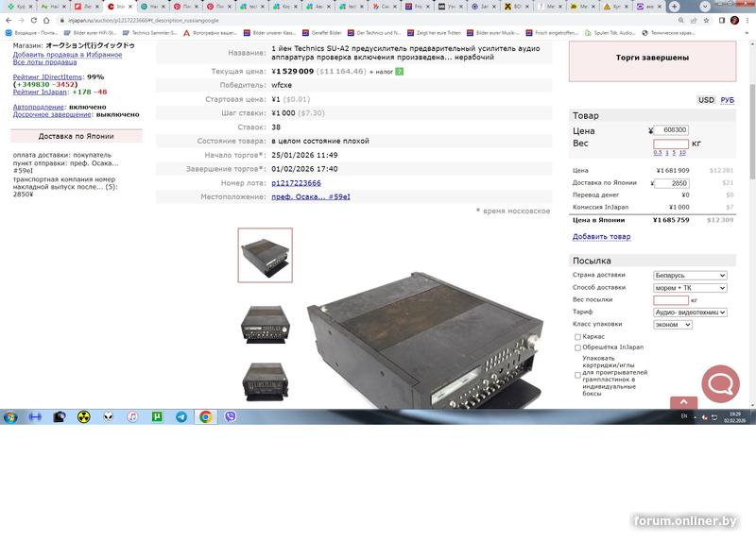Screen dimensions: 756x541
Task: Open a new browser tab with plus
Action: [674, 7]
